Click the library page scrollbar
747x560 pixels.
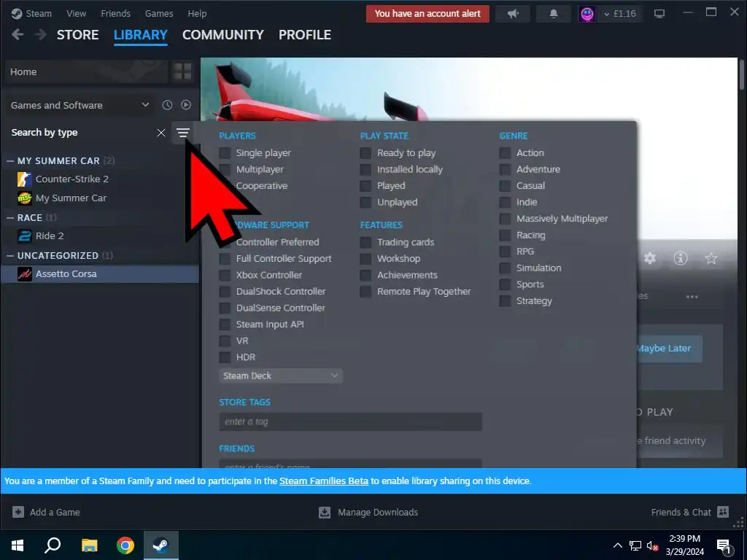click(x=741, y=74)
